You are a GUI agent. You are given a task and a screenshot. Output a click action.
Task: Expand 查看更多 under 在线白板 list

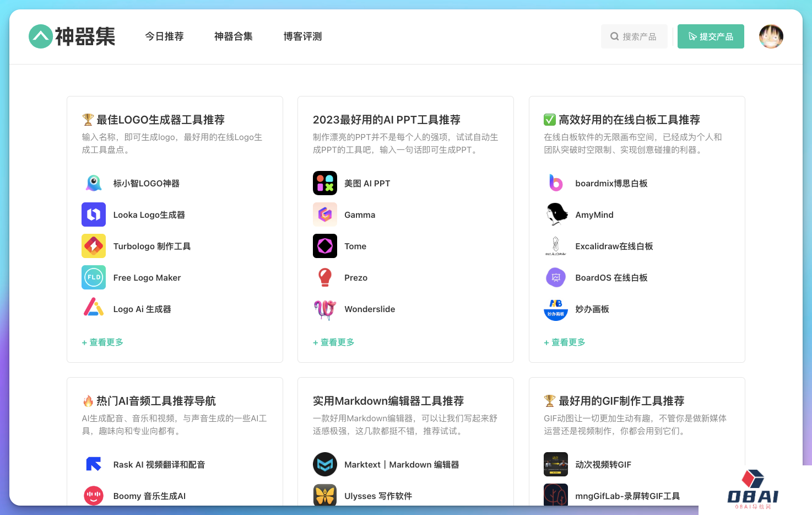click(x=565, y=342)
